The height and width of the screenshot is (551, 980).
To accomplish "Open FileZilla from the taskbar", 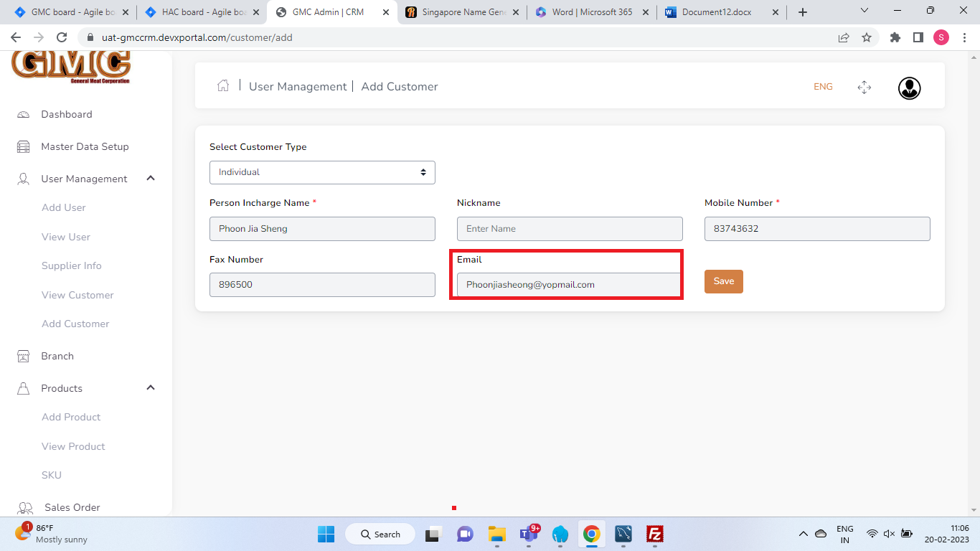I will click(x=654, y=534).
